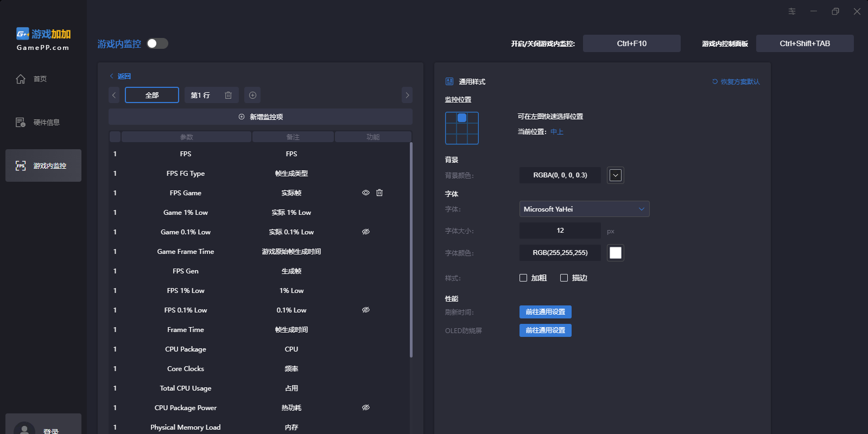868x434 pixels.
Task: Expand the background color dropdown arrow
Action: 615,175
